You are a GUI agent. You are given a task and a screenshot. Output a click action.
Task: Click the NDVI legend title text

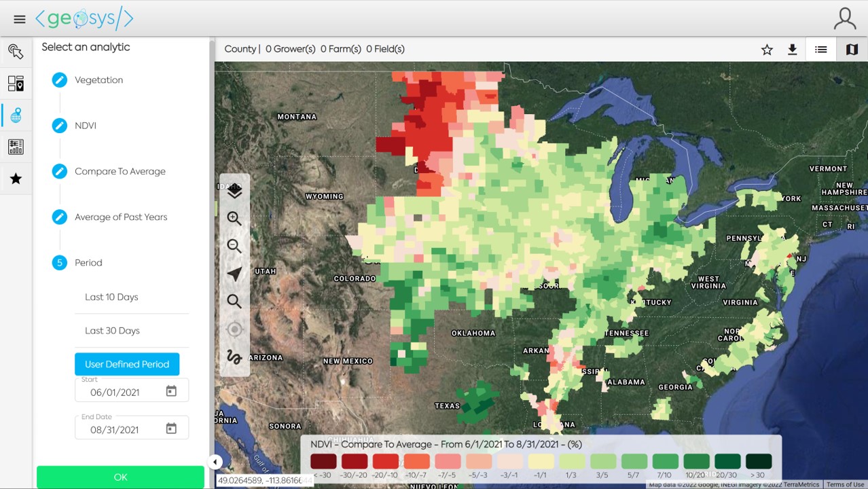coord(446,444)
